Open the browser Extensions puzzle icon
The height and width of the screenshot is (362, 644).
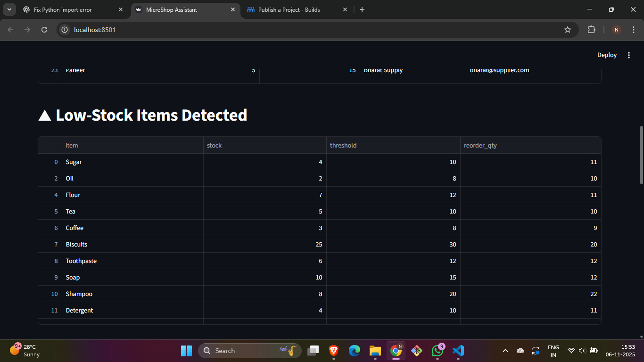(x=591, y=30)
